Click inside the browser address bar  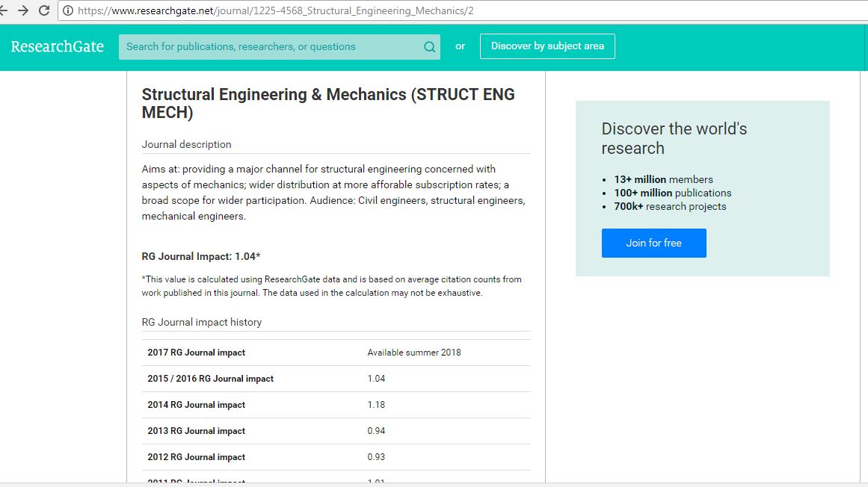(224, 10)
